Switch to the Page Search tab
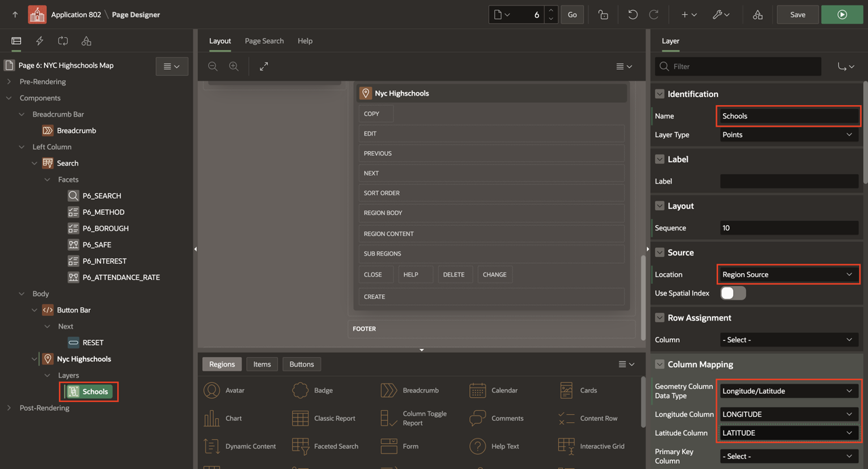868x469 pixels. [x=264, y=41]
